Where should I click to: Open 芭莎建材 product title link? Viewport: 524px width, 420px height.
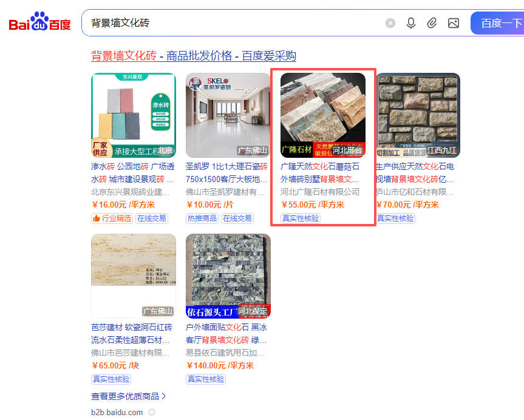point(131,333)
